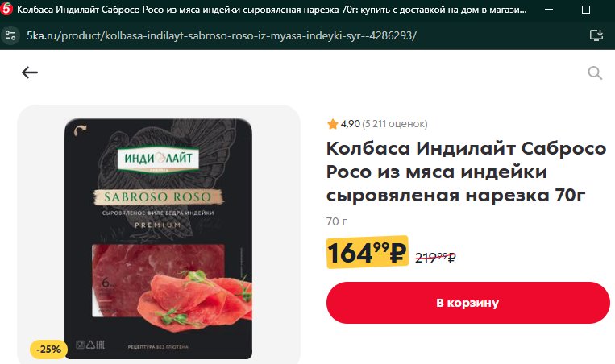Click the Pyaterochka favicon in title bar

tap(6, 10)
